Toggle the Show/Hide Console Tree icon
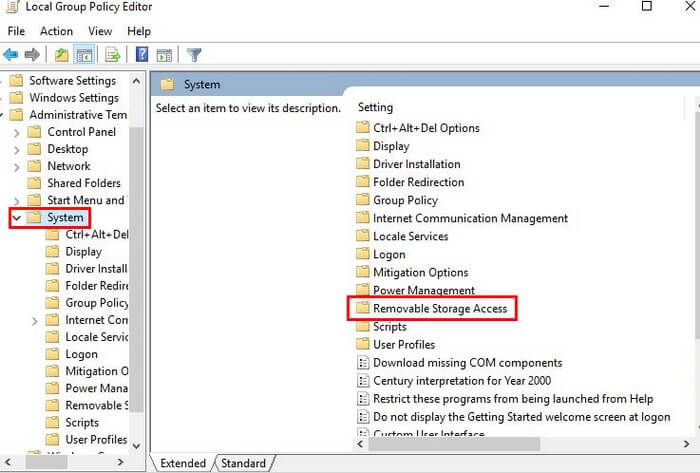This screenshot has height=473, width=700. tap(84, 55)
